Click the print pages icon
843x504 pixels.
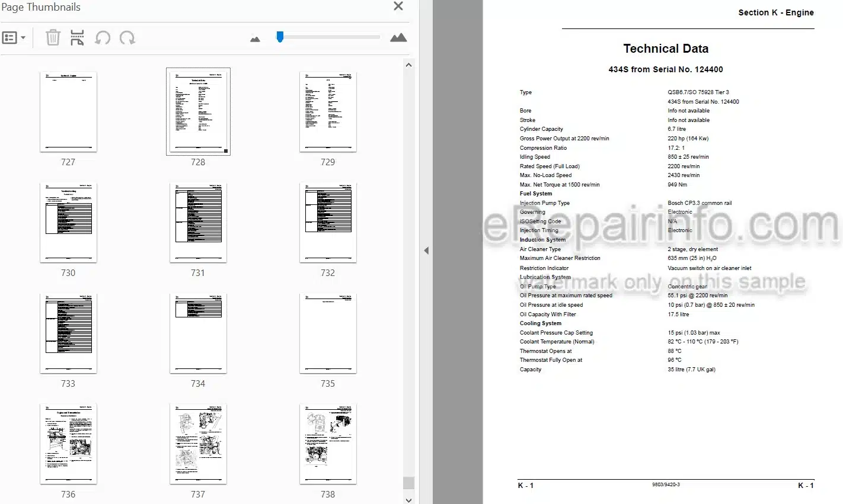pyautogui.click(x=77, y=38)
